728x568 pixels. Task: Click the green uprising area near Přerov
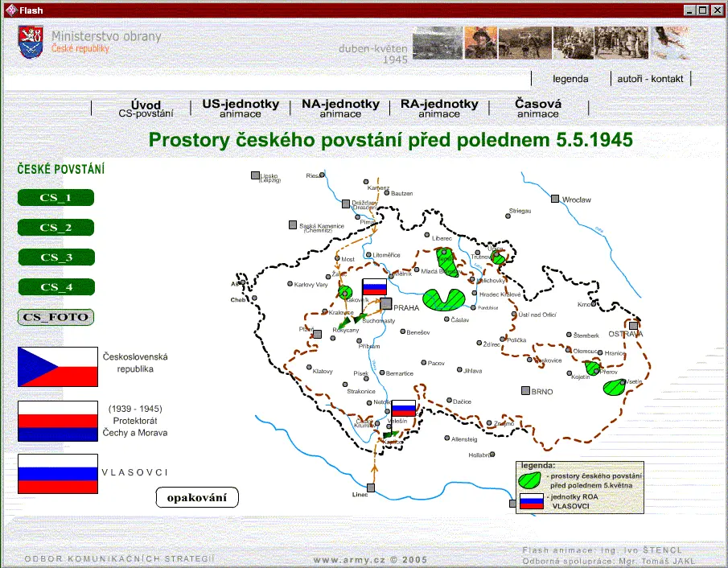592,368
